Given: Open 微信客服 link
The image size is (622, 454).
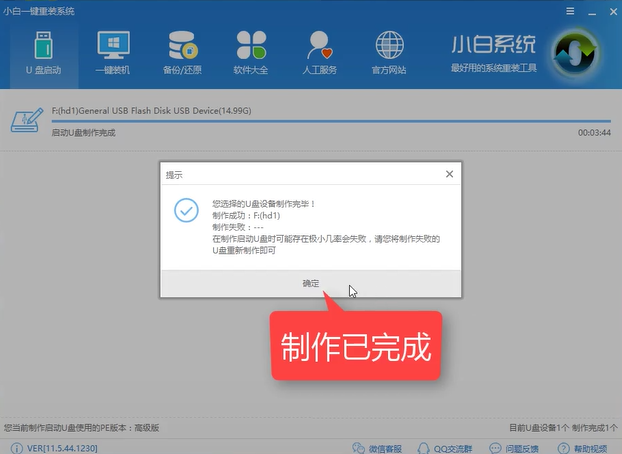Looking at the screenshot, I should (377, 448).
